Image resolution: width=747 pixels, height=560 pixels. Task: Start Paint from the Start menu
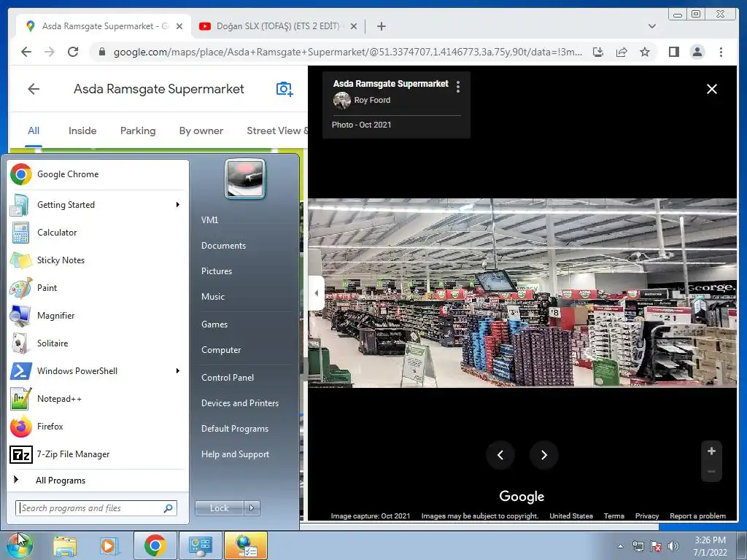(97, 287)
